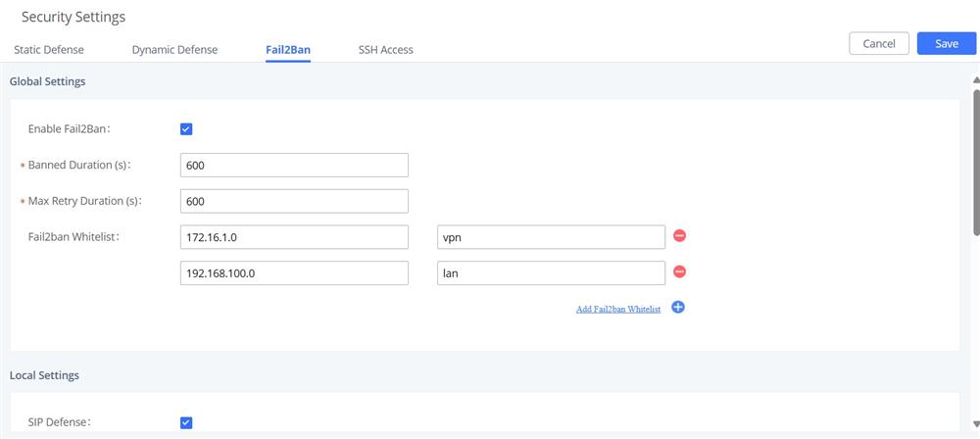Switch to the Static Defense tab
The height and width of the screenshot is (439, 980).
coord(49,50)
